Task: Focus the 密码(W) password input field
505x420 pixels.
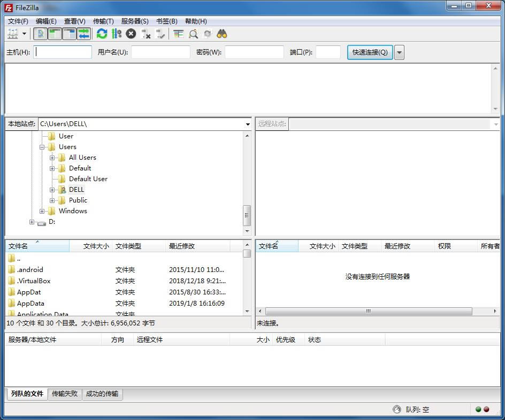Action: [254, 52]
